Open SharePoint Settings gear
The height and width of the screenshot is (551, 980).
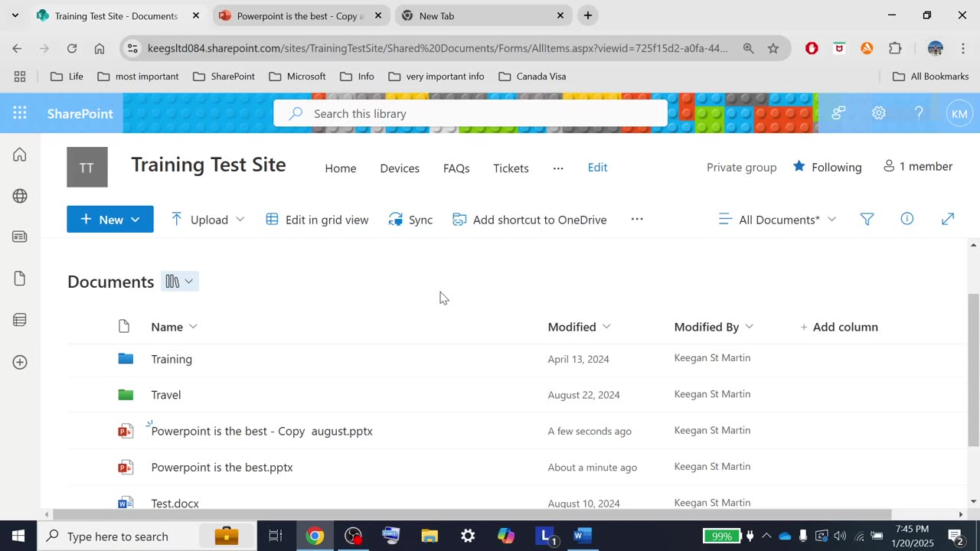tap(879, 113)
